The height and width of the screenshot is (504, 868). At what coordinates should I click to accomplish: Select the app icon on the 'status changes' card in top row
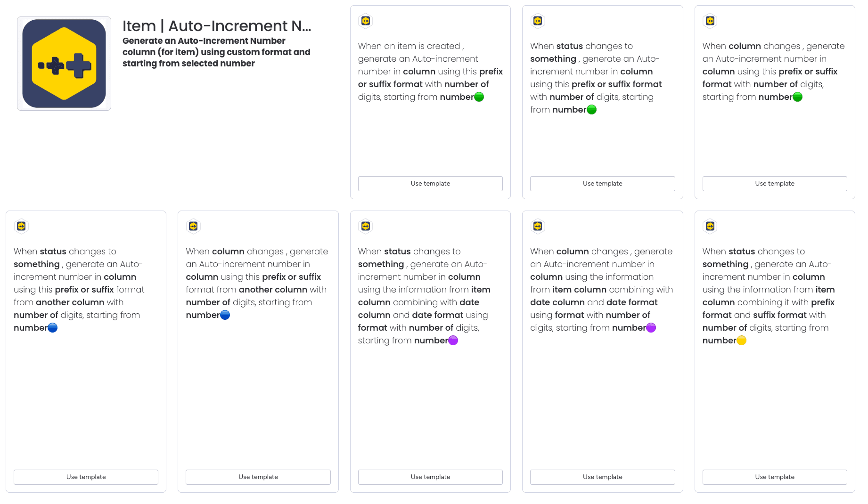click(x=538, y=21)
